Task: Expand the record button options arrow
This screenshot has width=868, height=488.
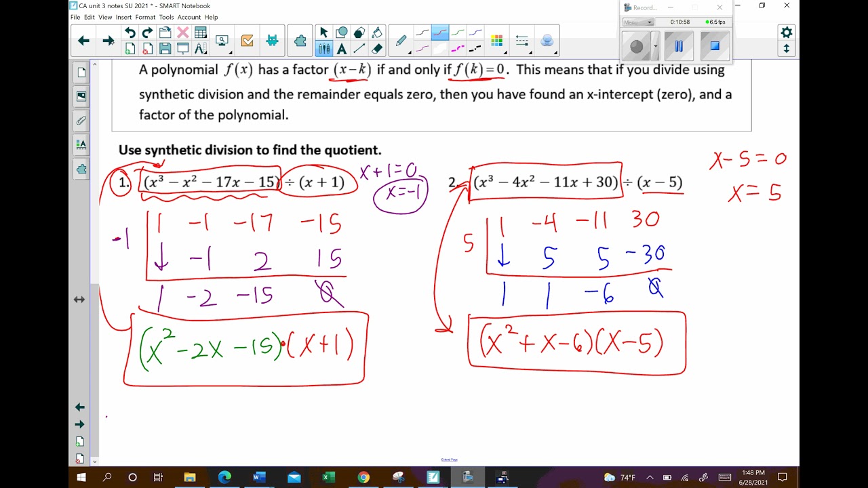Action: (x=655, y=47)
